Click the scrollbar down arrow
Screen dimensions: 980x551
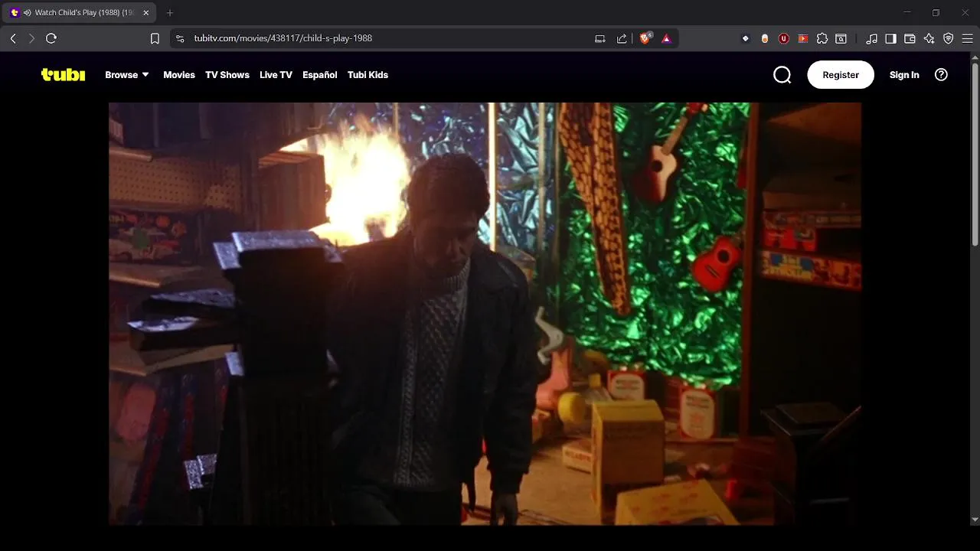point(975,520)
